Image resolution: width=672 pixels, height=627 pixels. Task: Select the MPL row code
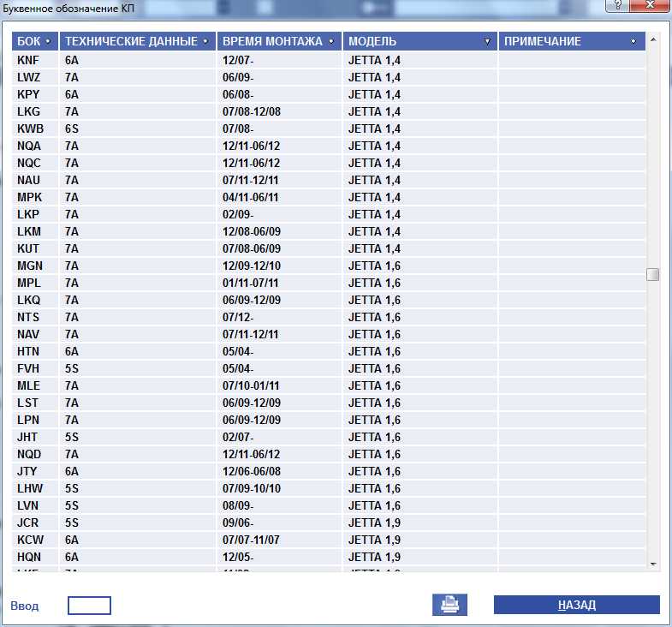pos(29,283)
